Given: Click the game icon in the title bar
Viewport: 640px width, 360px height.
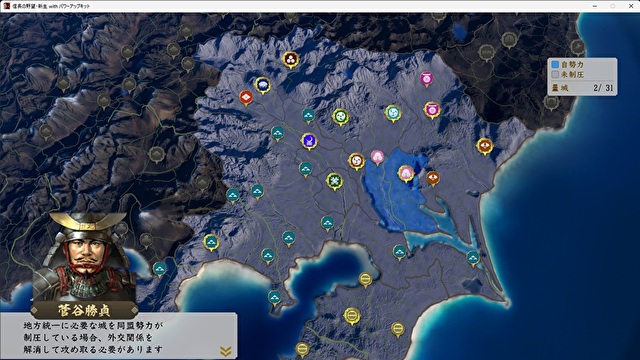Looking at the screenshot, I should click(x=7, y=6).
